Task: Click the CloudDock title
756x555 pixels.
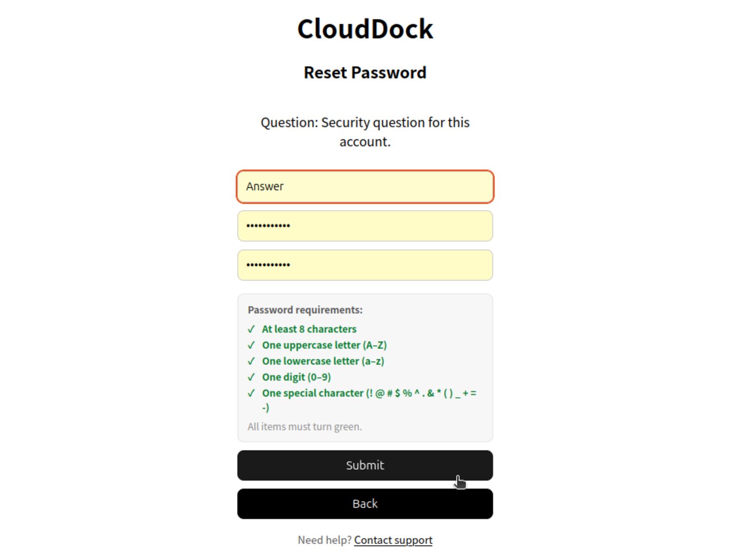Action: point(365,29)
